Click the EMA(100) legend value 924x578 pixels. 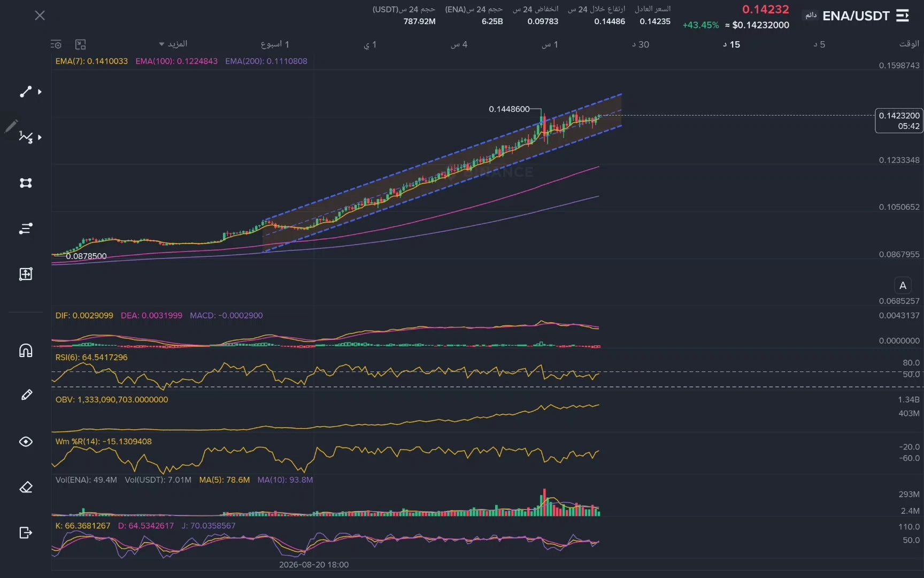tap(176, 61)
